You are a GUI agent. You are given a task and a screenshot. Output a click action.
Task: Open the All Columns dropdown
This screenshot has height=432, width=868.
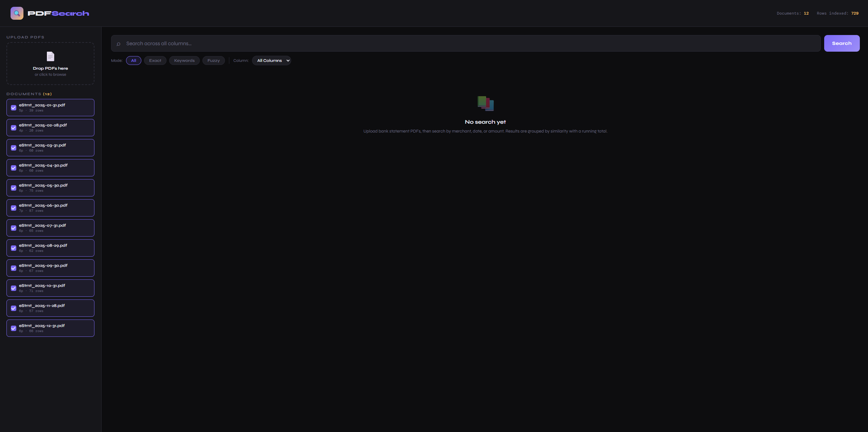tap(271, 61)
